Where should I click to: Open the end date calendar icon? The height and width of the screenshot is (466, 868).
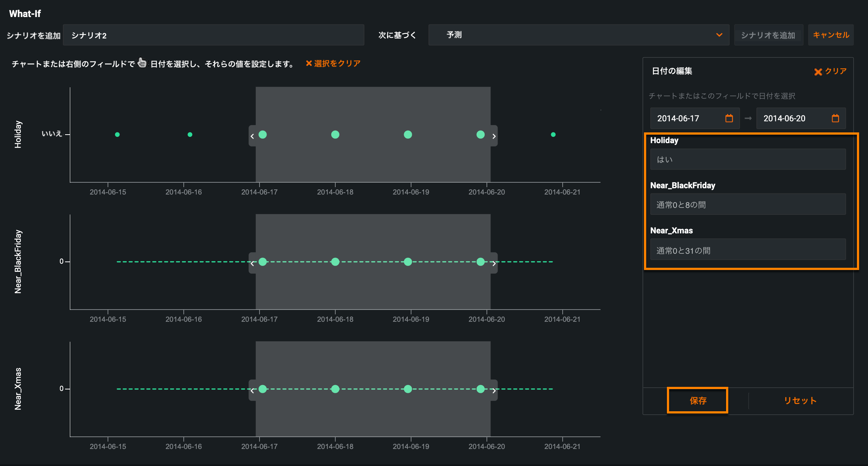pyautogui.click(x=835, y=118)
